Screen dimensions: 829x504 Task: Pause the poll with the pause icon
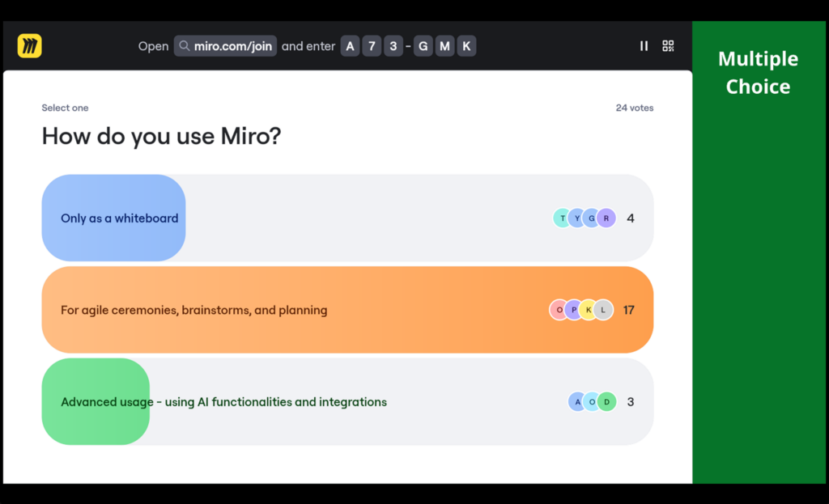coord(644,46)
